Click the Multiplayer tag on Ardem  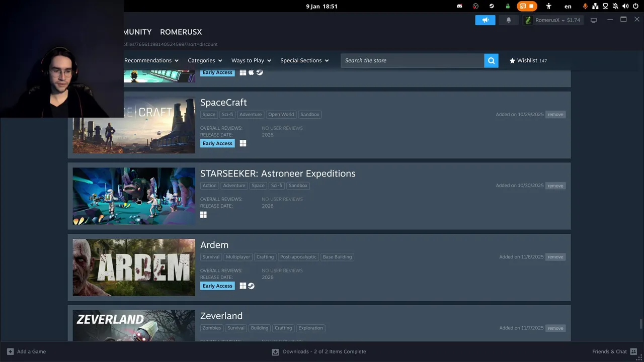click(238, 257)
